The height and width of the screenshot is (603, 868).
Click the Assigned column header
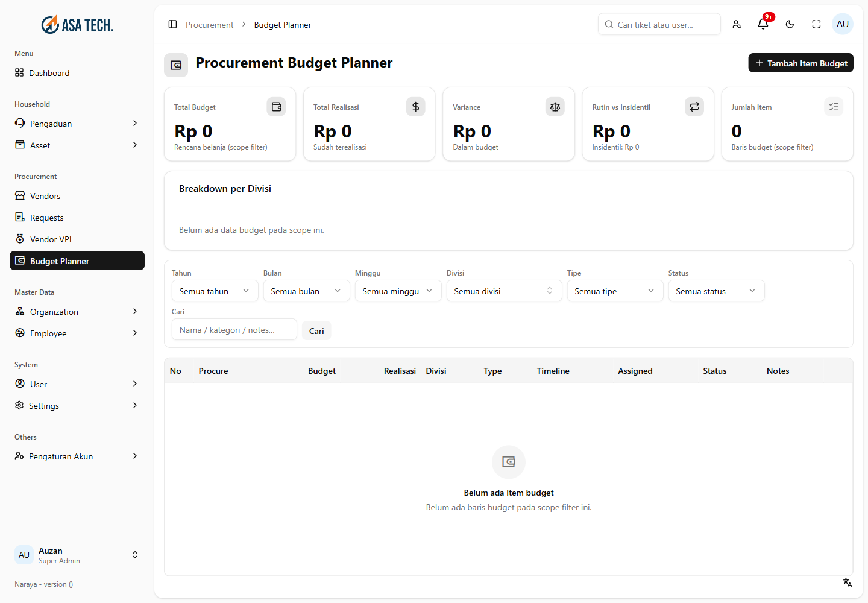(635, 371)
